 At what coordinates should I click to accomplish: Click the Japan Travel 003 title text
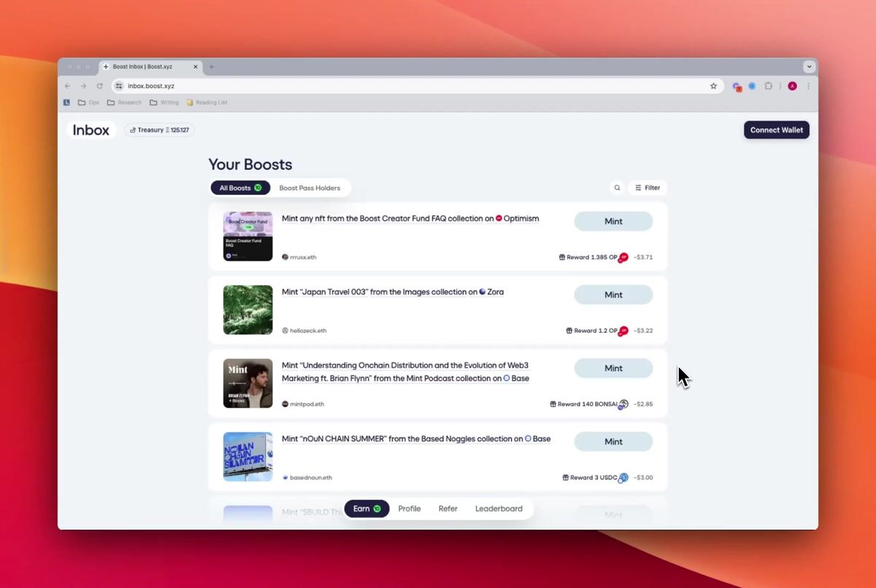pos(393,292)
